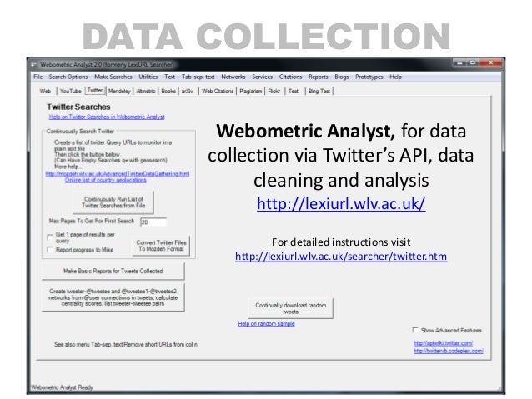This screenshot has height=399, width=532.
Task: Switch to the Bing Test tab
Action: coord(319,91)
